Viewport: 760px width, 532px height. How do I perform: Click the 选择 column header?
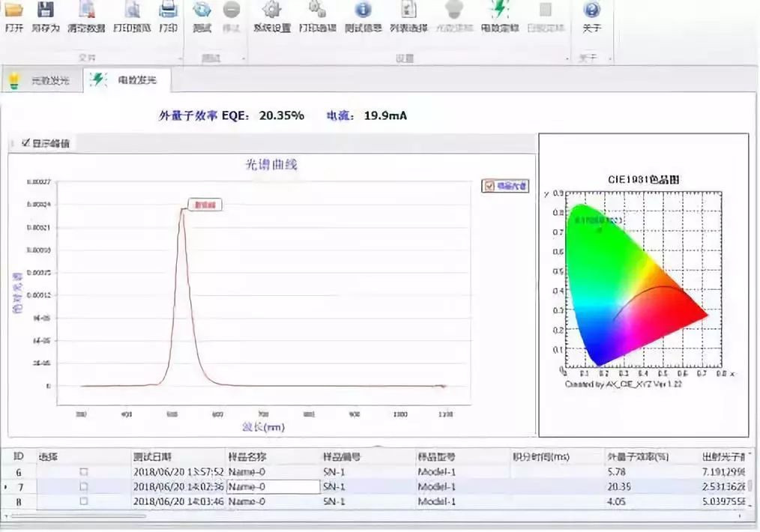coord(84,456)
